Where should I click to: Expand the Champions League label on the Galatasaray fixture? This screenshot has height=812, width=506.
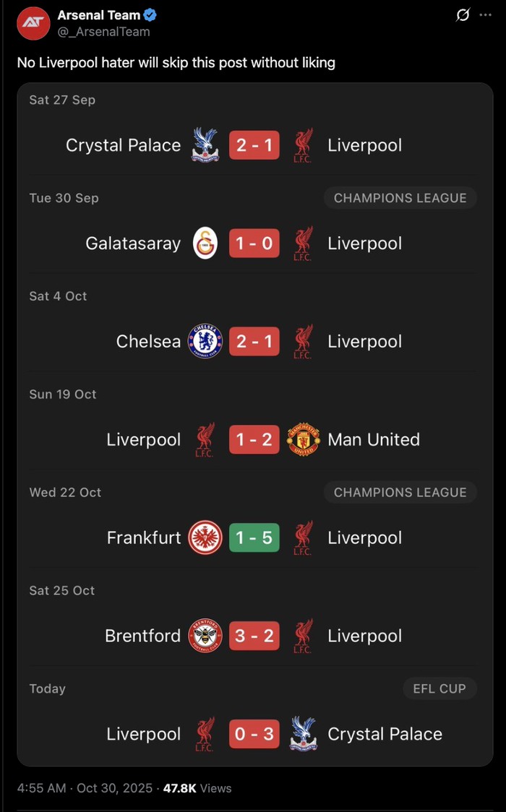400,198
